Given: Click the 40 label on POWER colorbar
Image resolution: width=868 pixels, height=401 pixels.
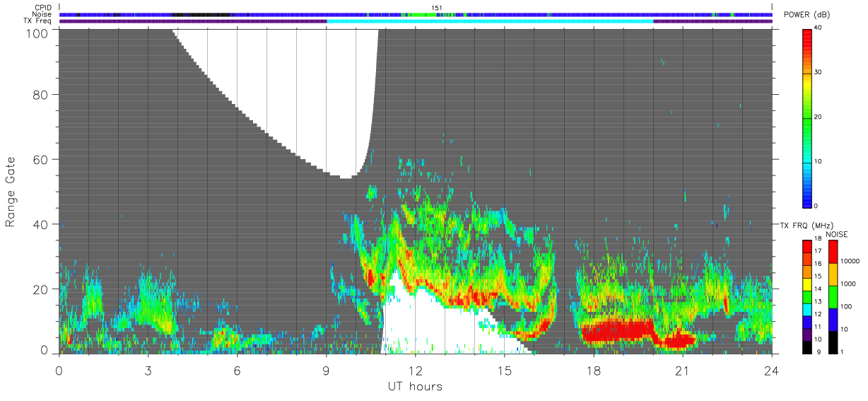Looking at the screenshot, I should pyautogui.click(x=817, y=27).
